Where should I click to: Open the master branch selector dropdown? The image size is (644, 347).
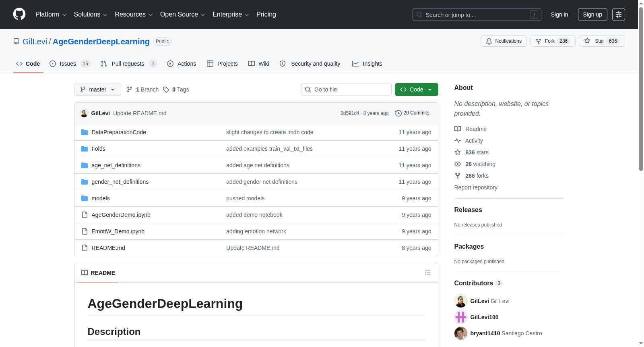point(98,89)
